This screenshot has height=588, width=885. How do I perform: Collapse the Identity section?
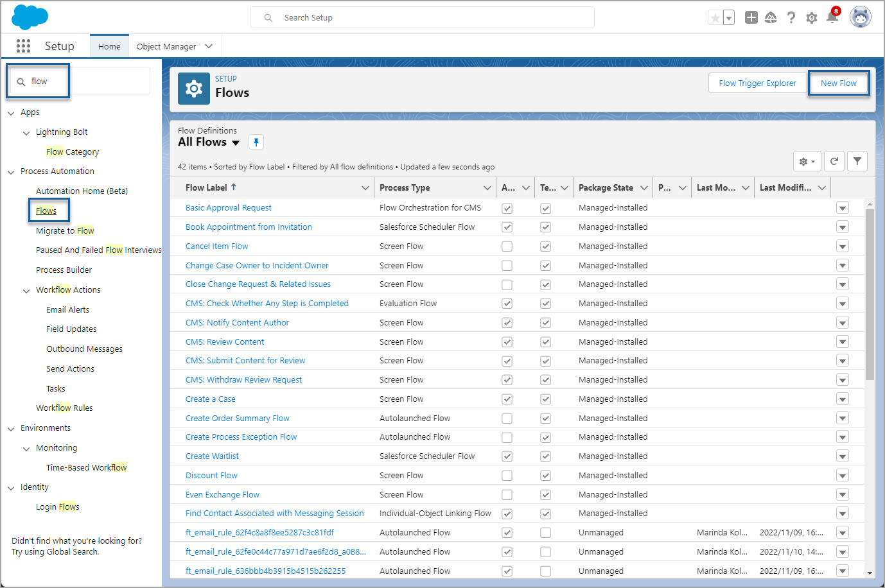point(11,488)
